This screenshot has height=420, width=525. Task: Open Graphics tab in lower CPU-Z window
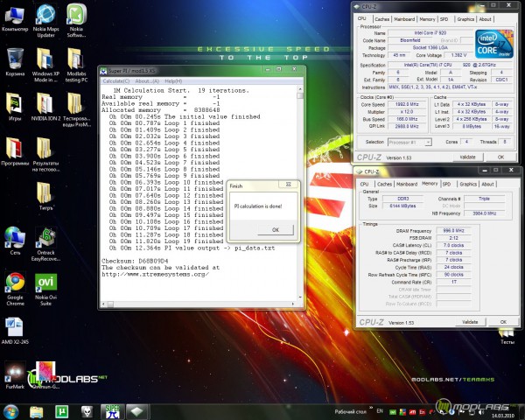[468, 185]
